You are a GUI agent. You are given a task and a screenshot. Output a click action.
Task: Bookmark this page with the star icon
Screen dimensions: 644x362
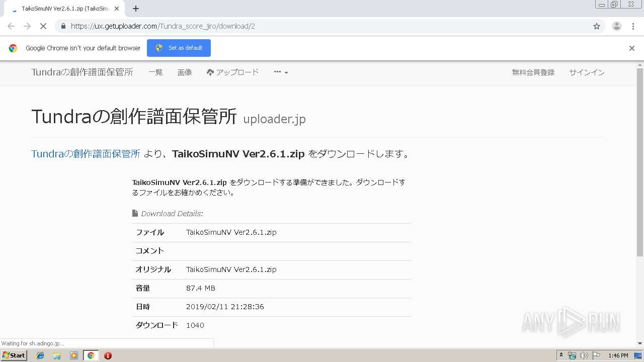597,26
